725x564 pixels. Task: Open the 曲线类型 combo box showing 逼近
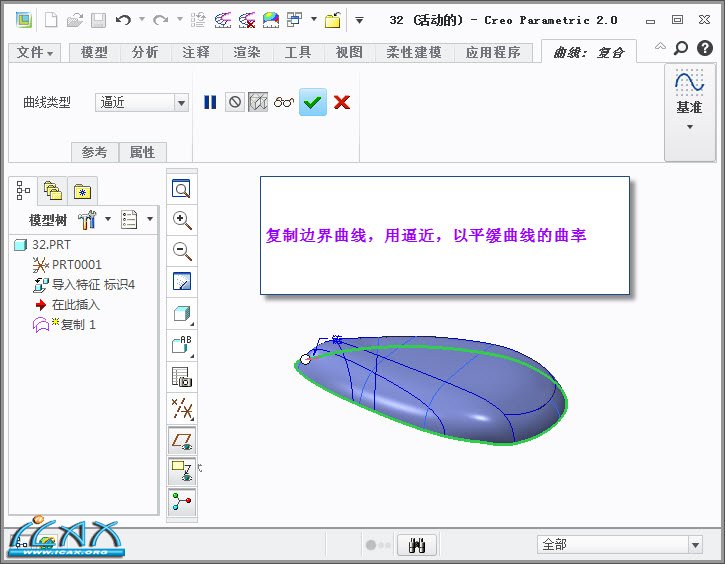(142, 102)
